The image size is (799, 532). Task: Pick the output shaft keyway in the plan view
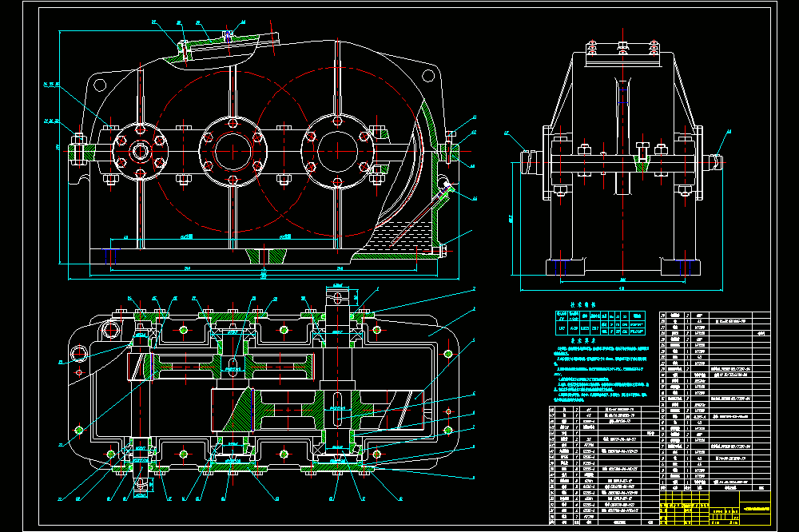337,409
